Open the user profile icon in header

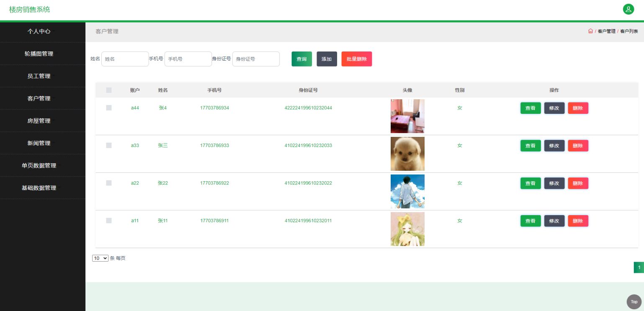(x=628, y=9)
